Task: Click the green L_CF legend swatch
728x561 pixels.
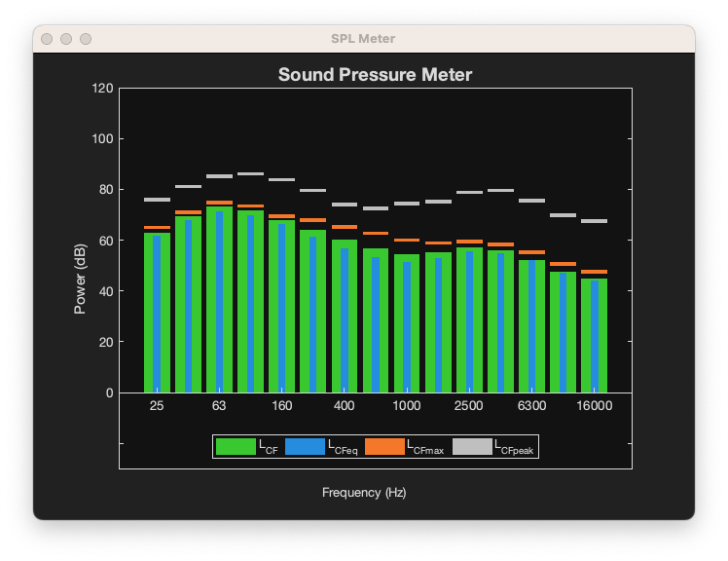Action: pos(235,447)
